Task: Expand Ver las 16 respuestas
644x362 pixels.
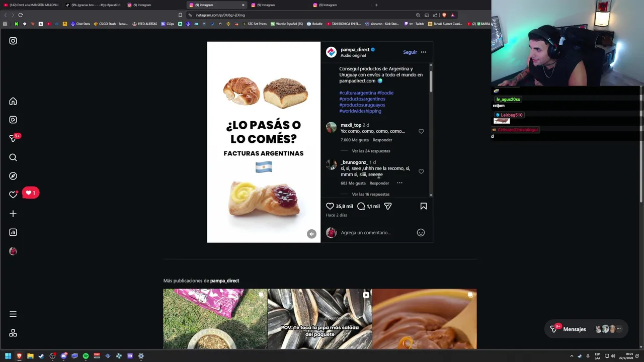Action: [371, 194]
